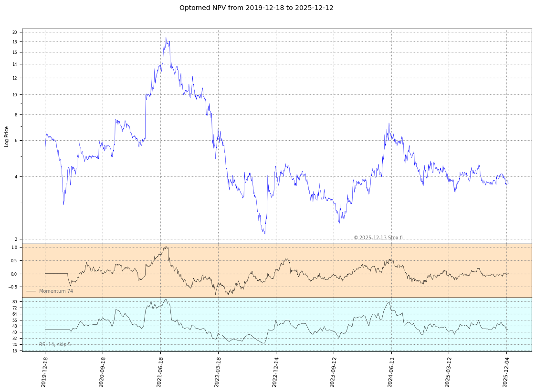Open the Stox.fi copyright watermark
Viewport: 536px width, 392px height.
pyautogui.click(x=378, y=237)
